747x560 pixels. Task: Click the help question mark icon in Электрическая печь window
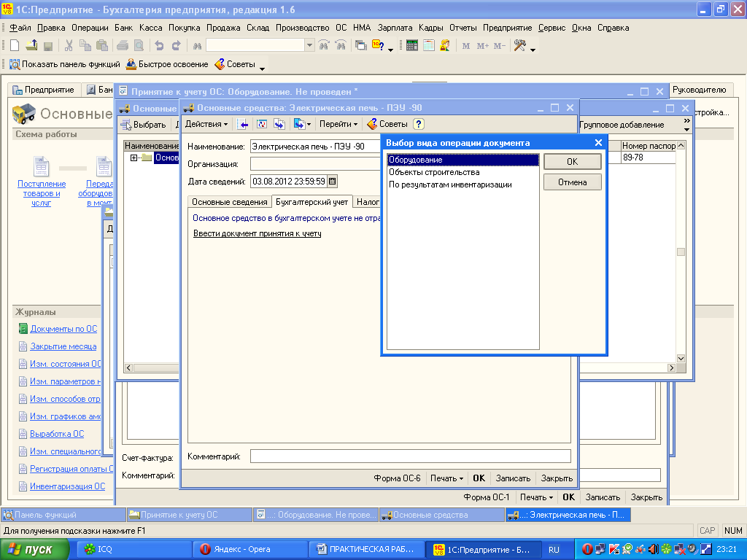pos(418,124)
